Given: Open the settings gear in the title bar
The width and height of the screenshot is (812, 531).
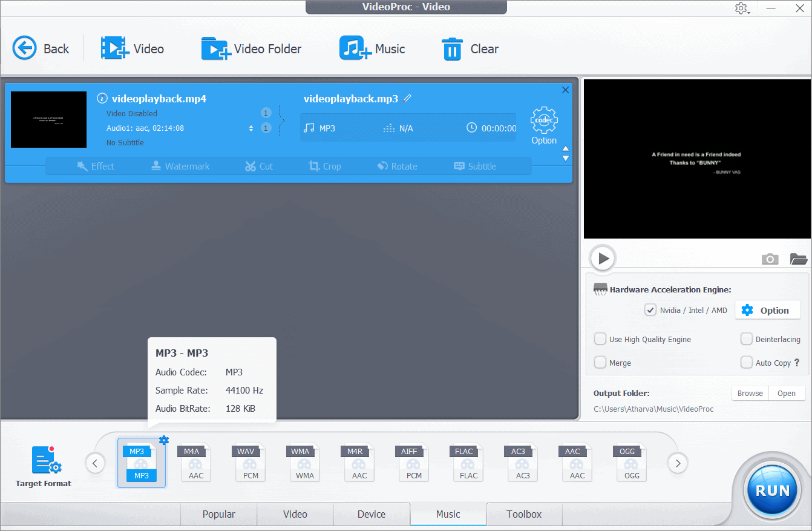Looking at the screenshot, I should [x=741, y=8].
